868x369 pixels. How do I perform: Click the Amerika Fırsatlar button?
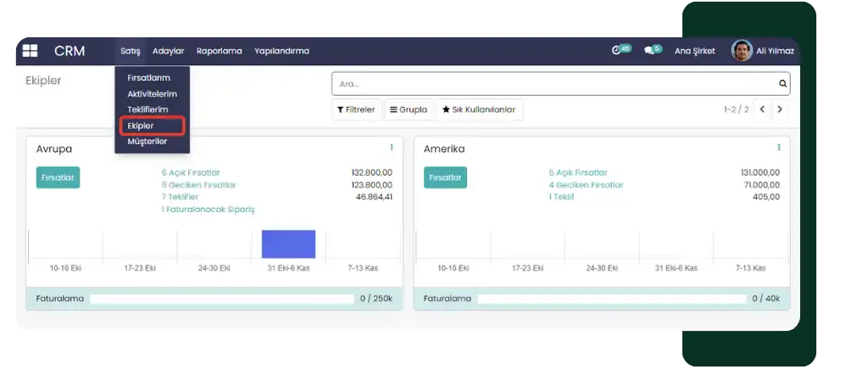(x=446, y=178)
